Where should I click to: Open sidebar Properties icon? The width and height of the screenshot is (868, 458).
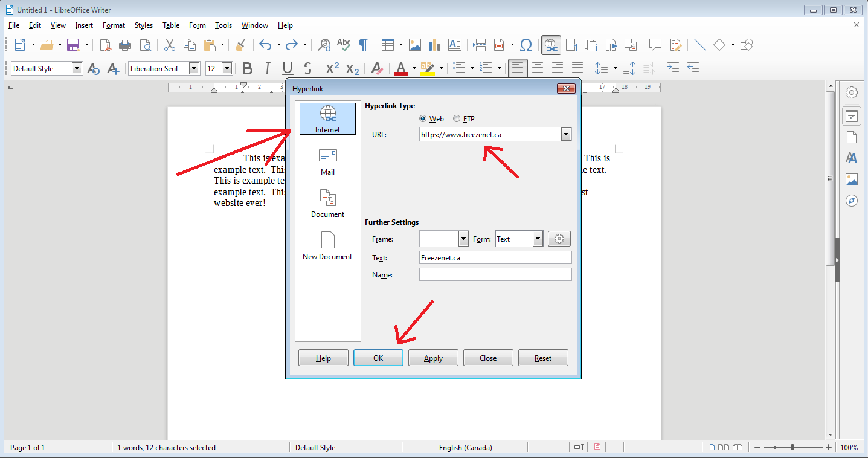pyautogui.click(x=852, y=115)
